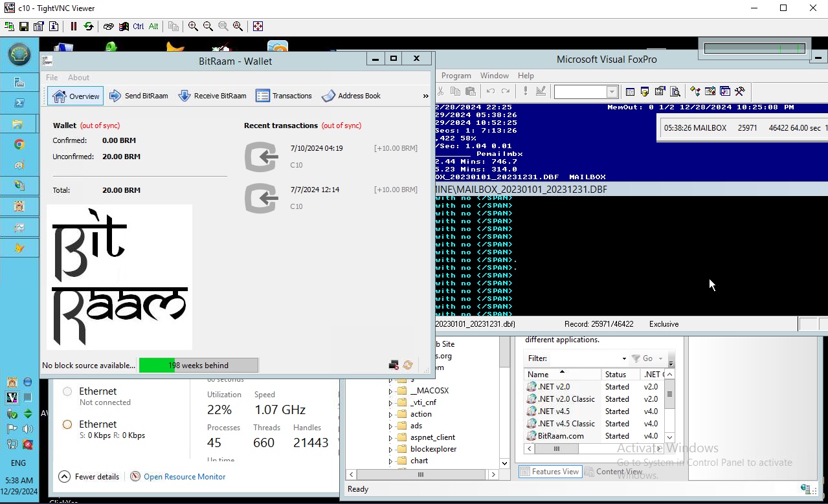Click the Task Pane tools icon in FoxPro toolbar
The image size is (828, 504).
click(740, 92)
